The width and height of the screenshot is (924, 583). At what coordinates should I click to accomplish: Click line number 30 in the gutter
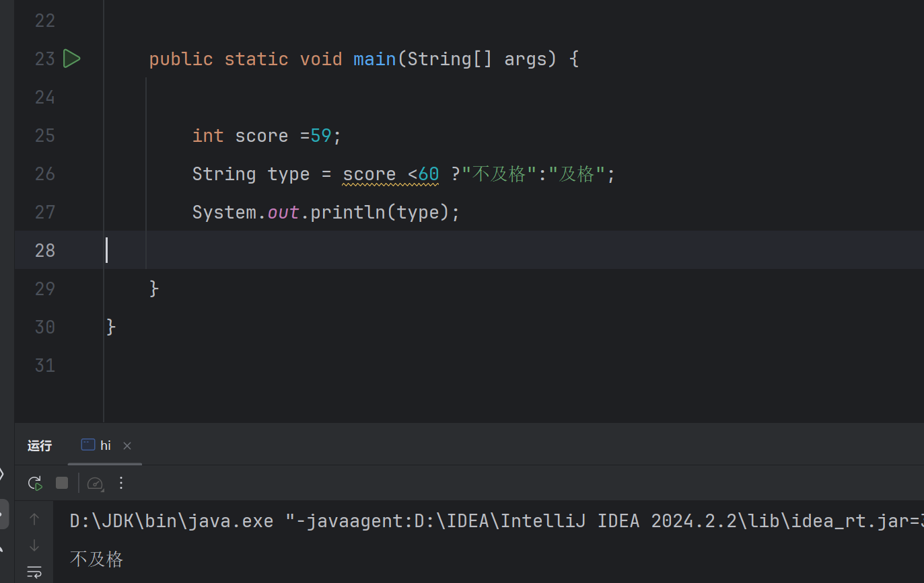coord(45,327)
